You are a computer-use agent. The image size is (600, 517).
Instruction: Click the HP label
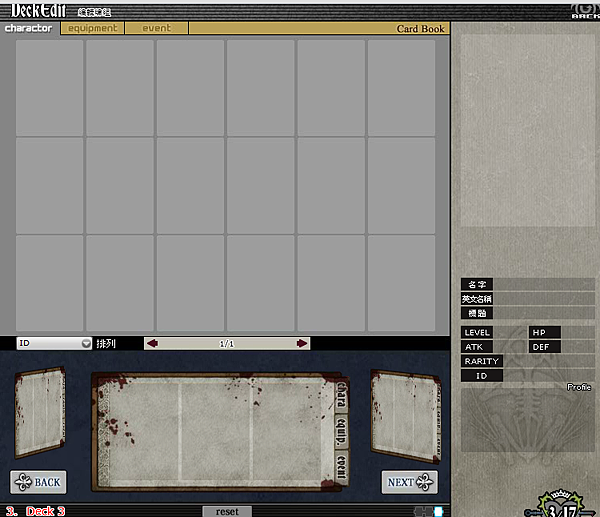click(x=545, y=333)
